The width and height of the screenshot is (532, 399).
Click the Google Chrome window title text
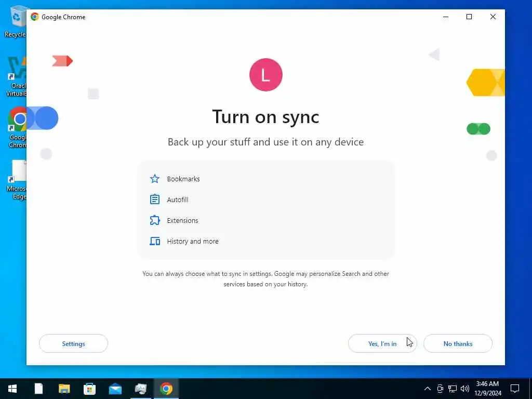(63, 17)
